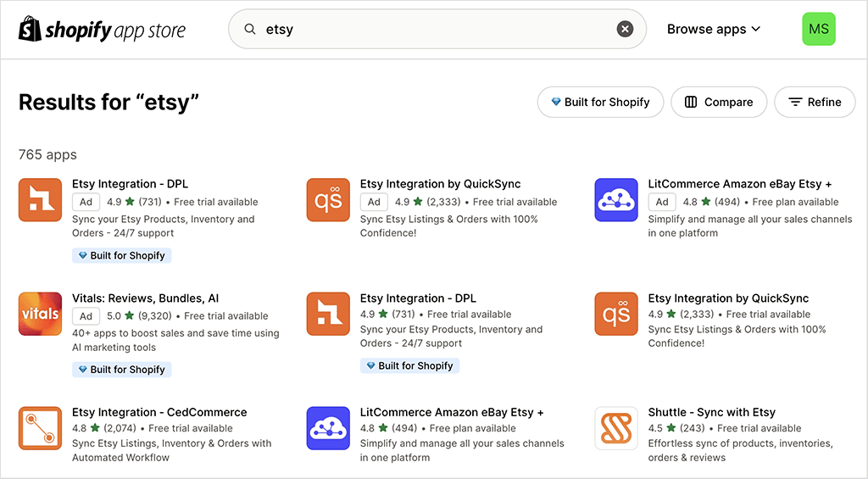Viewport: 868px width, 479px height.
Task: Expand the Browse apps dropdown
Action: point(714,29)
